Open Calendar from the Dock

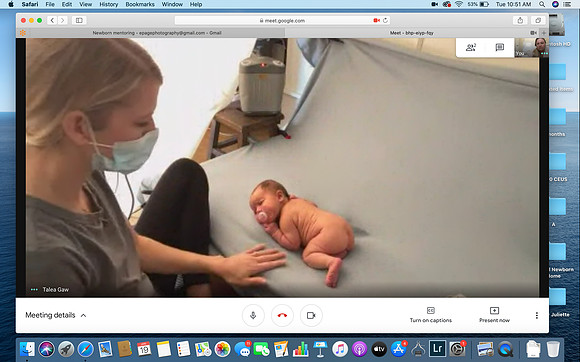tap(144, 349)
